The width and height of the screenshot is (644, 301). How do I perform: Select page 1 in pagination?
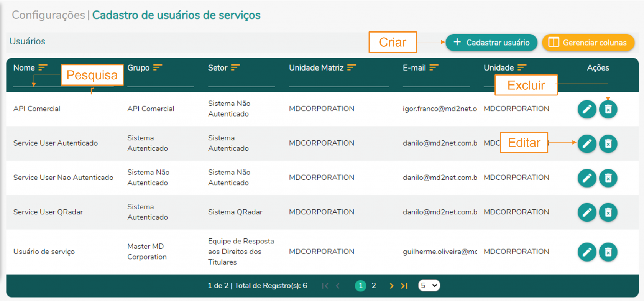pyautogui.click(x=361, y=286)
